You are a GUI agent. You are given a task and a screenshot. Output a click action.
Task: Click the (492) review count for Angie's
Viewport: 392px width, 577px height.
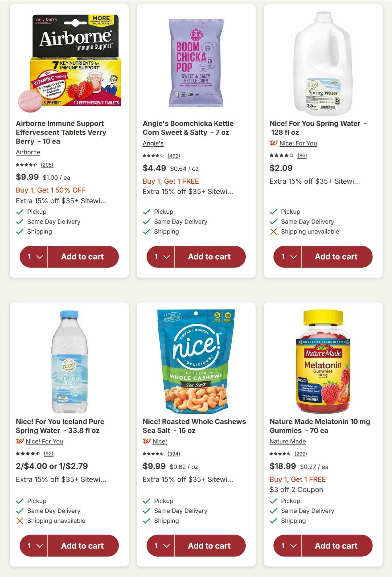pos(174,156)
